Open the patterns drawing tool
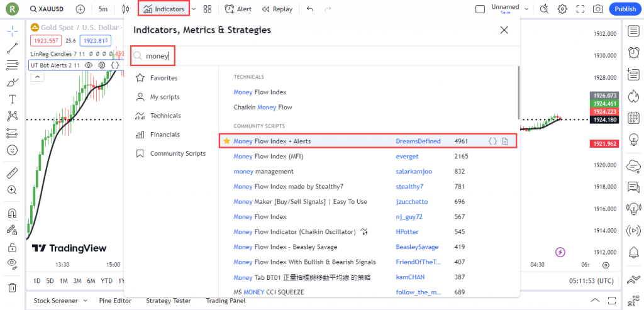 coord(13,116)
